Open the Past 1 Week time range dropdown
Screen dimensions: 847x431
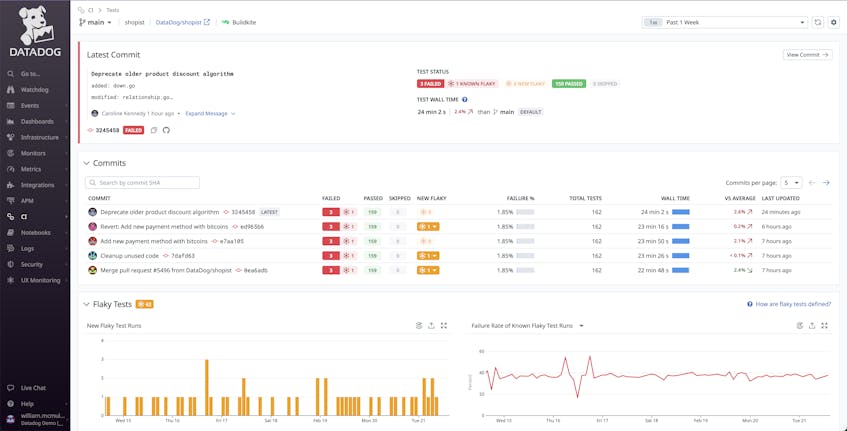pos(724,23)
